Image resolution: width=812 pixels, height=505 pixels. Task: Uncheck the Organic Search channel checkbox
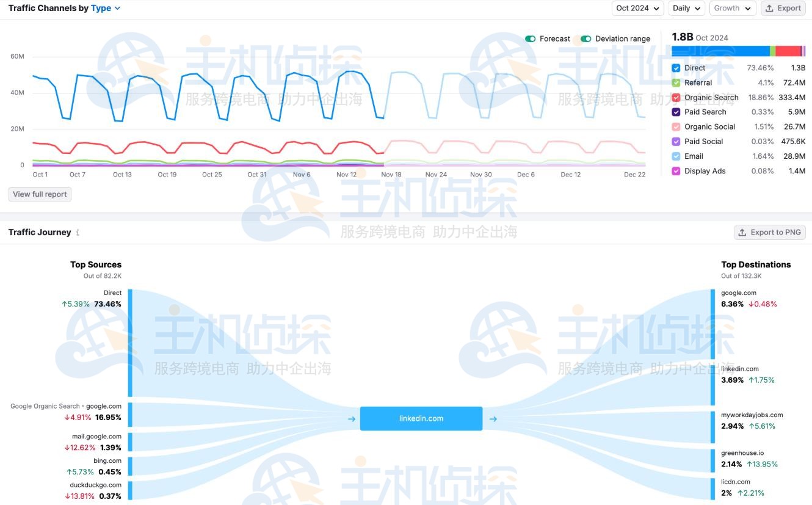676,97
